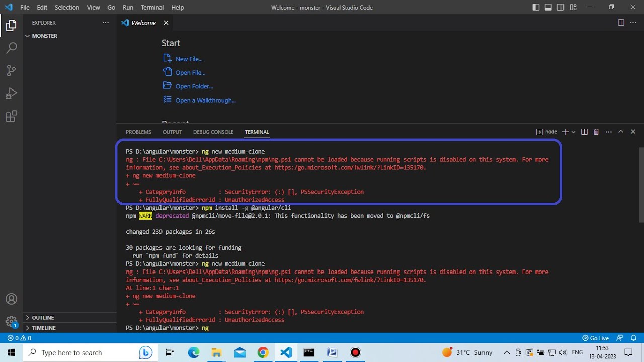Open the File menu
The height and width of the screenshot is (362, 644).
point(25,7)
